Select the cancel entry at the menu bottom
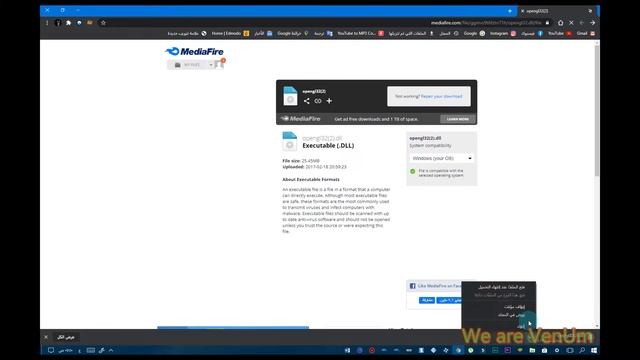 499,326
